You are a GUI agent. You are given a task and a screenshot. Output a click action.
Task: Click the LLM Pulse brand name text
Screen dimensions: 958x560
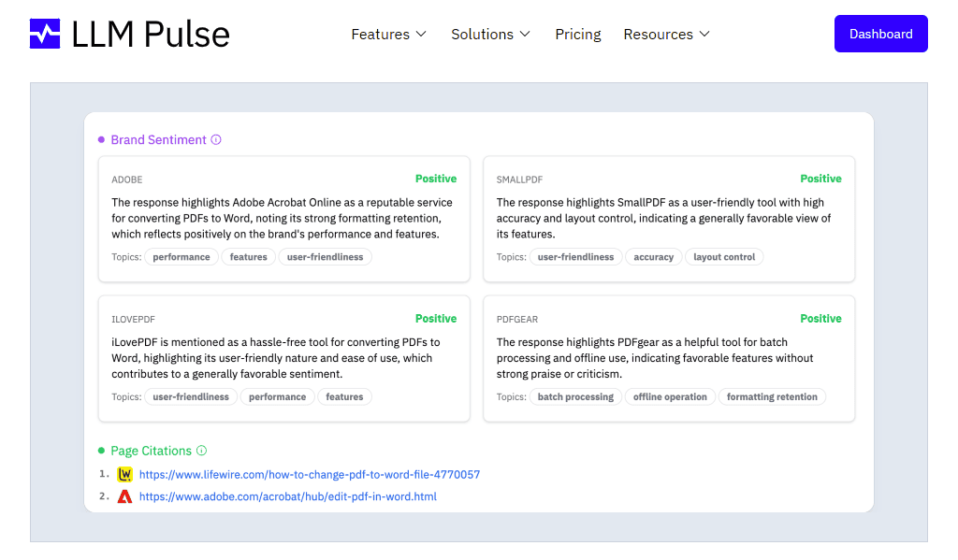point(151,35)
